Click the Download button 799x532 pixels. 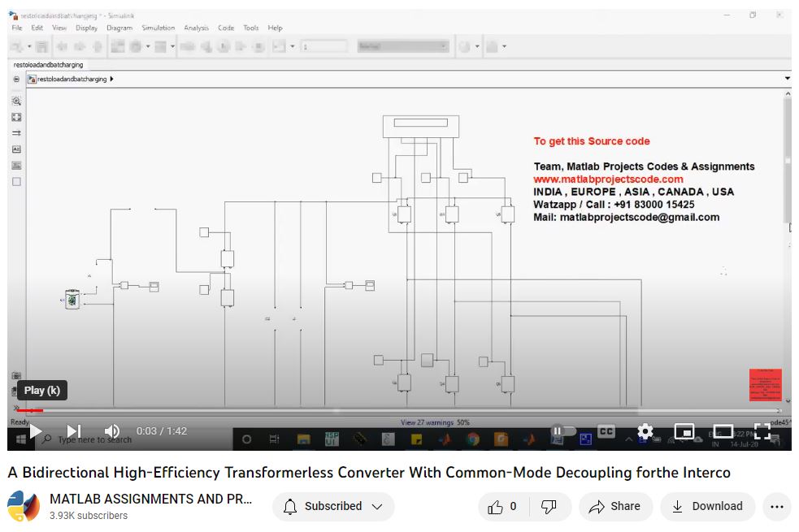tap(707, 507)
